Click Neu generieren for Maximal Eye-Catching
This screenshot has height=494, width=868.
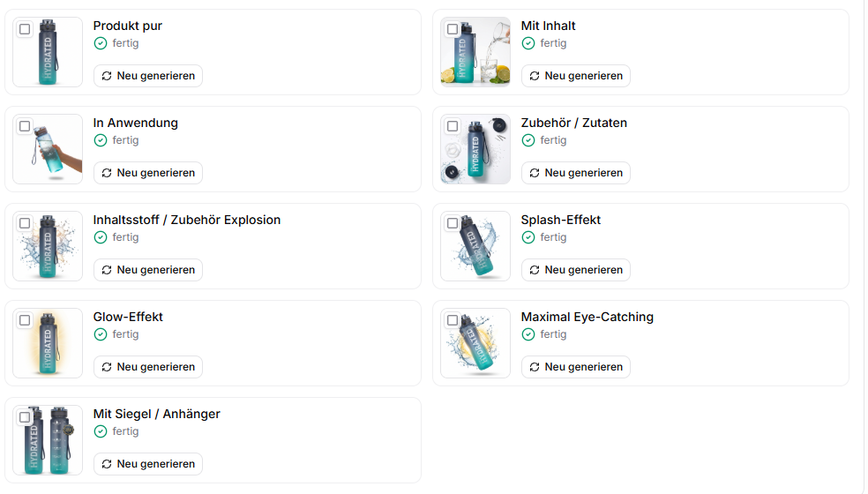pos(576,367)
